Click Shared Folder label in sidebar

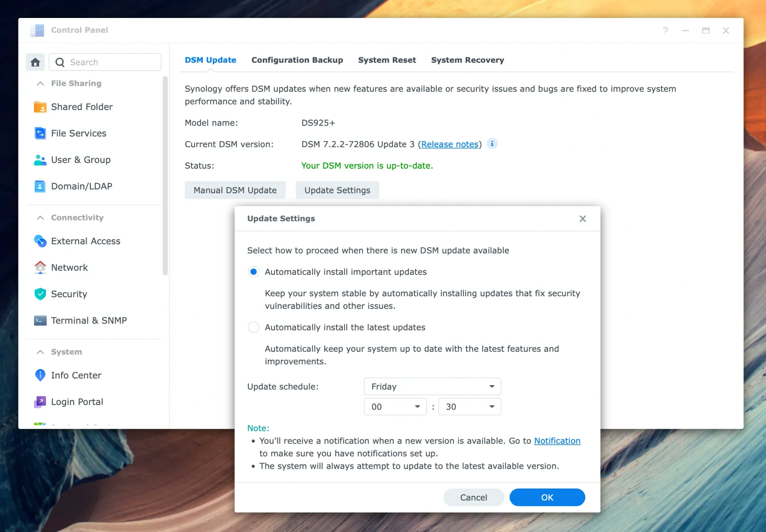[x=82, y=107]
